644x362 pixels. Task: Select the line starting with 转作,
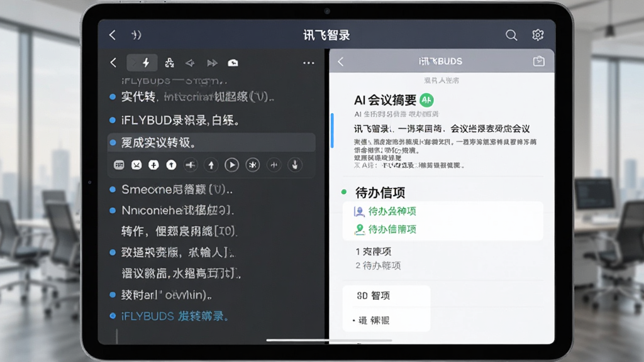[x=179, y=231]
